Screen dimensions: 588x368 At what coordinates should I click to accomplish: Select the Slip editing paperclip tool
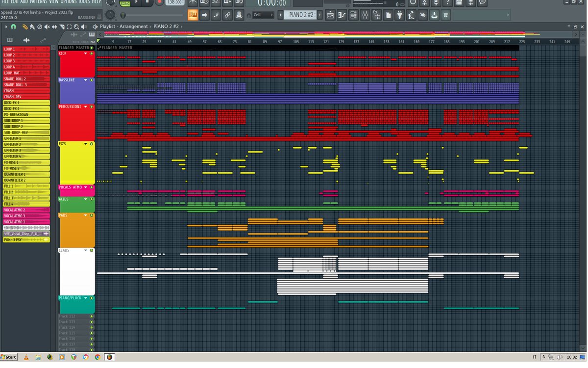point(24,26)
